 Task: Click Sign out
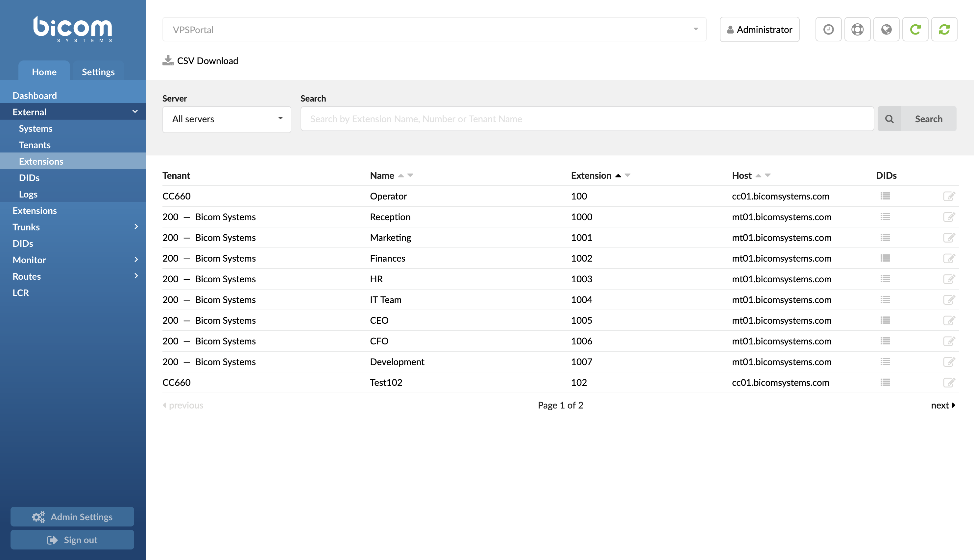pyautogui.click(x=72, y=540)
